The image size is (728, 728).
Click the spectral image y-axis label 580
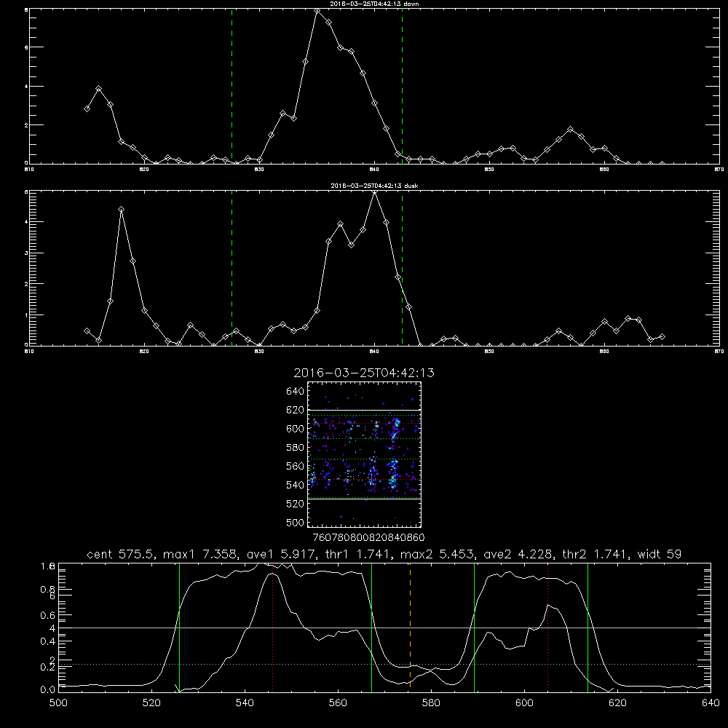[296, 448]
